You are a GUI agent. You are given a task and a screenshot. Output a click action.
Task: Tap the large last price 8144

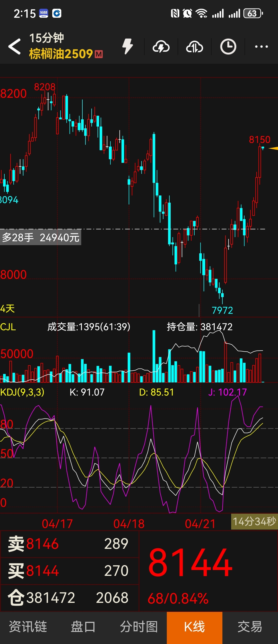pyautogui.click(x=190, y=563)
